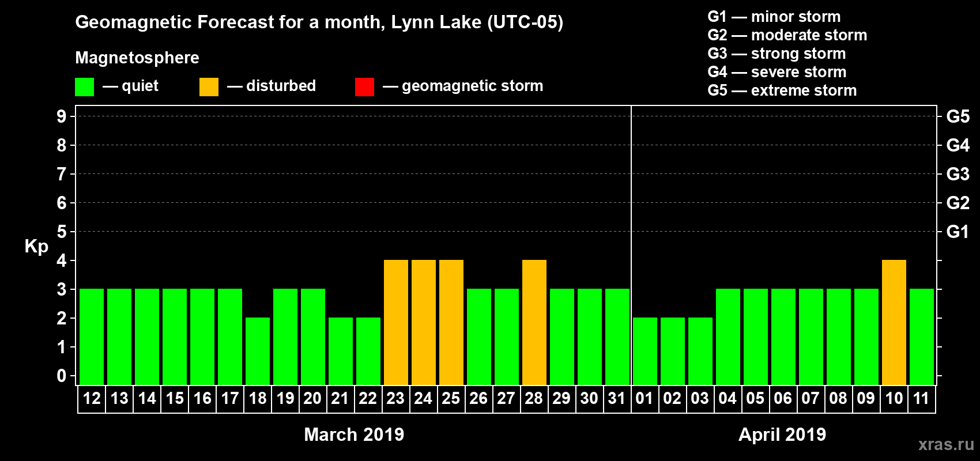Click the 'G5 — extreme storm' legend text

coord(782,90)
